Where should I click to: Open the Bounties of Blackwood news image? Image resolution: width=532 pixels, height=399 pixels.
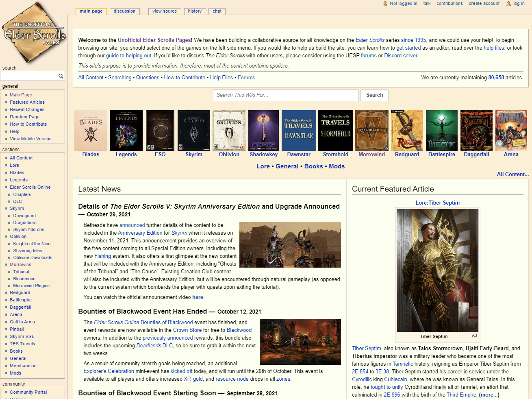point(300,342)
